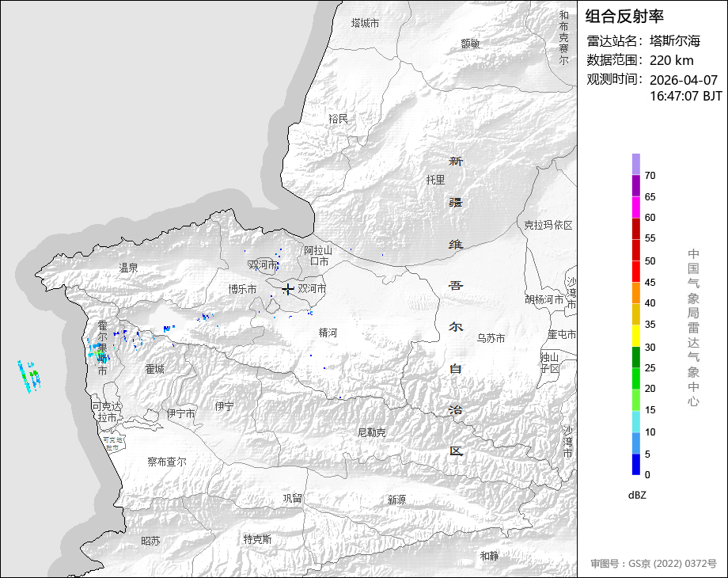Click the radar station cross marker

tap(288, 289)
